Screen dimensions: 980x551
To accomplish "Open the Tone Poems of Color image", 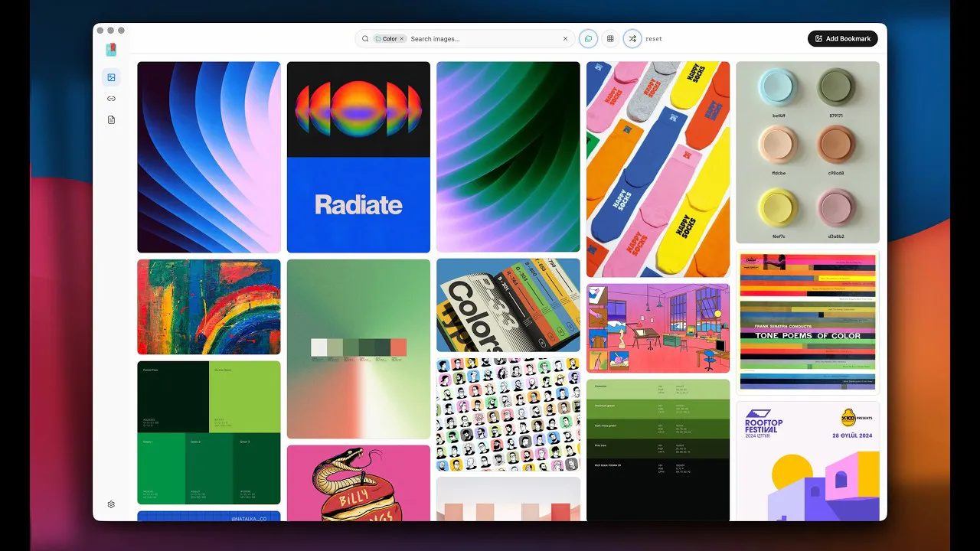I will 808,322.
